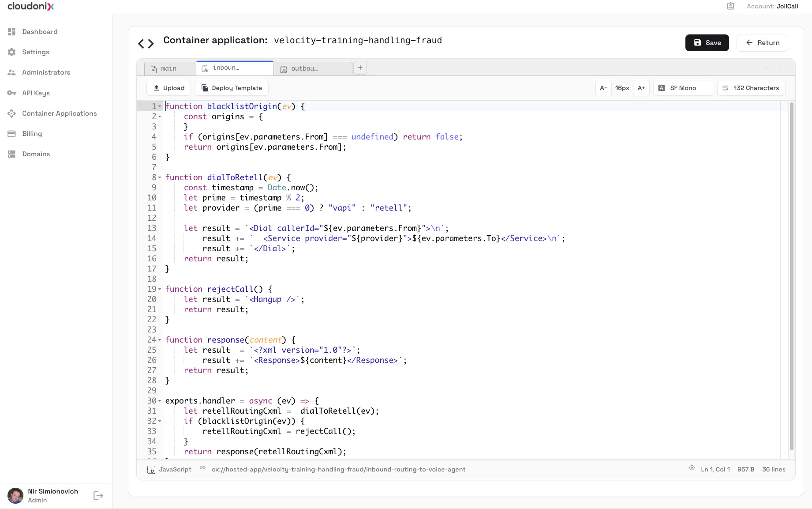Image resolution: width=812 pixels, height=509 pixels.
Task: Click the Return button
Action: tap(762, 43)
